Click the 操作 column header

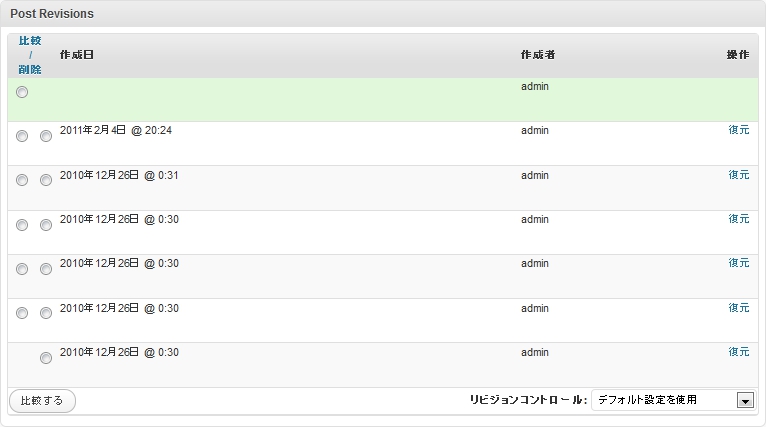click(x=737, y=54)
